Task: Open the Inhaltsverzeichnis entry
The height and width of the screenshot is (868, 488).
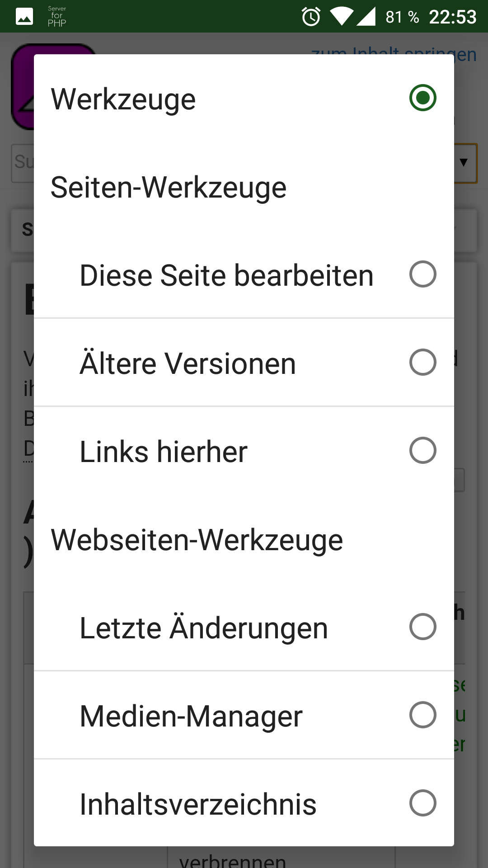Action: tap(198, 804)
